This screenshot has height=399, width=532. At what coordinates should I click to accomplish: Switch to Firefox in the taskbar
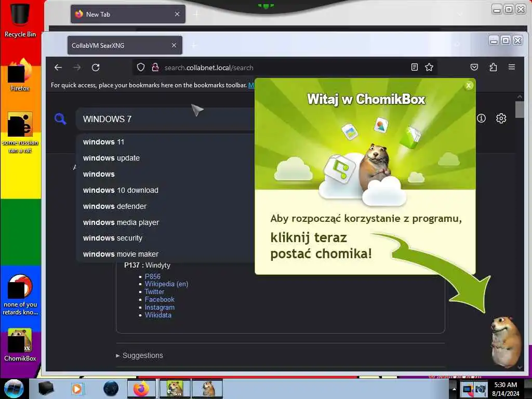pos(141,389)
